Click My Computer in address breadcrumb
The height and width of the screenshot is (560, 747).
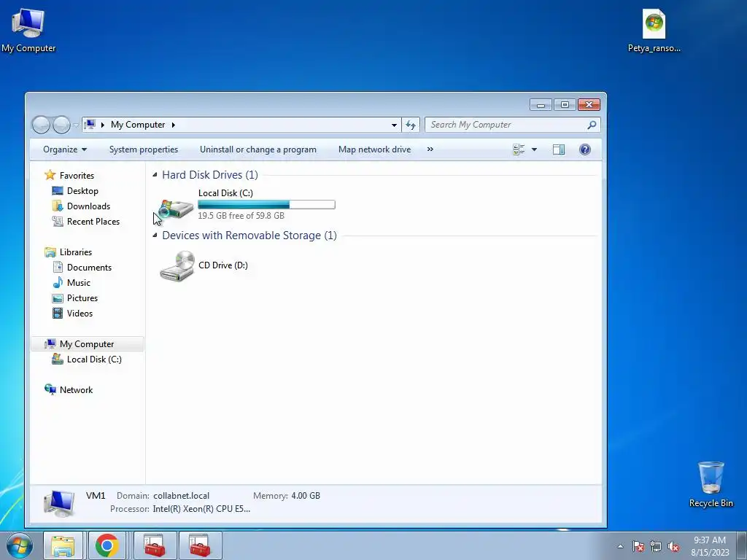[x=138, y=125]
